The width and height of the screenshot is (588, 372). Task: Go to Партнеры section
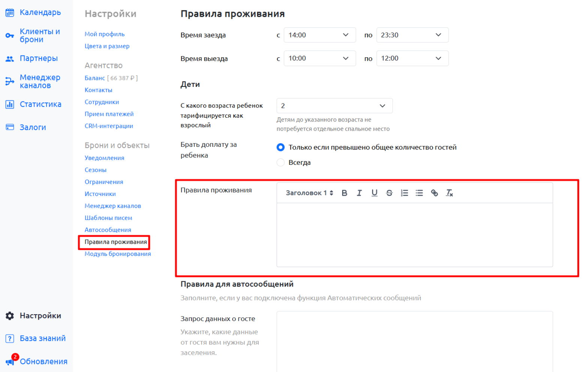[x=39, y=58]
